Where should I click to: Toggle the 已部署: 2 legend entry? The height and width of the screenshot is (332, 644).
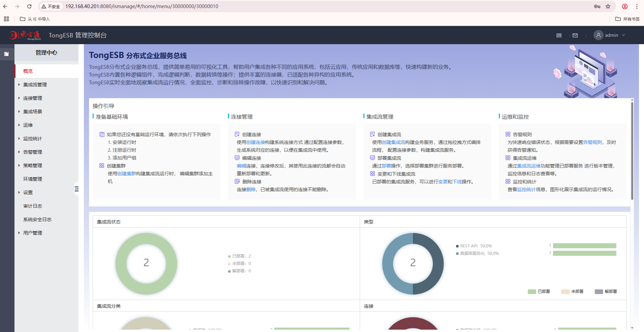pos(239,256)
